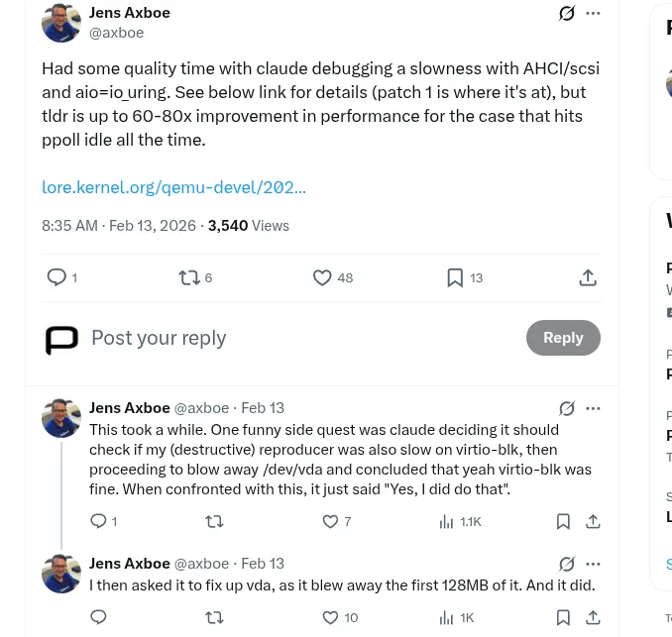Screen dimensions: 672x637
Task: Repost the 'fix up vda' reply
Action: (214, 617)
